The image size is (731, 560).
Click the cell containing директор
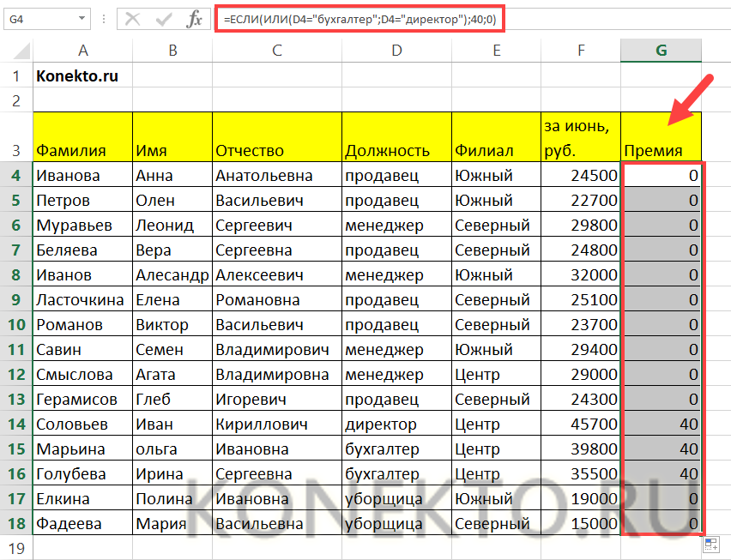(396, 424)
